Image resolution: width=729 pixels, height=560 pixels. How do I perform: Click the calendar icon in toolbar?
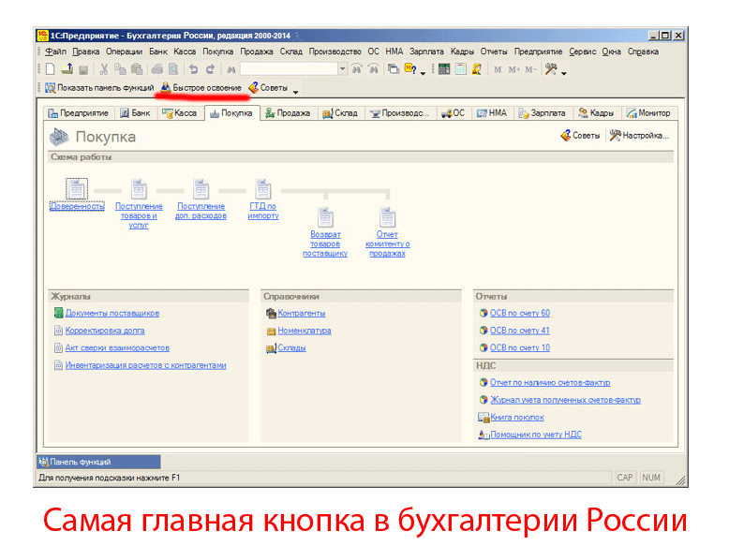click(x=460, y=69)
